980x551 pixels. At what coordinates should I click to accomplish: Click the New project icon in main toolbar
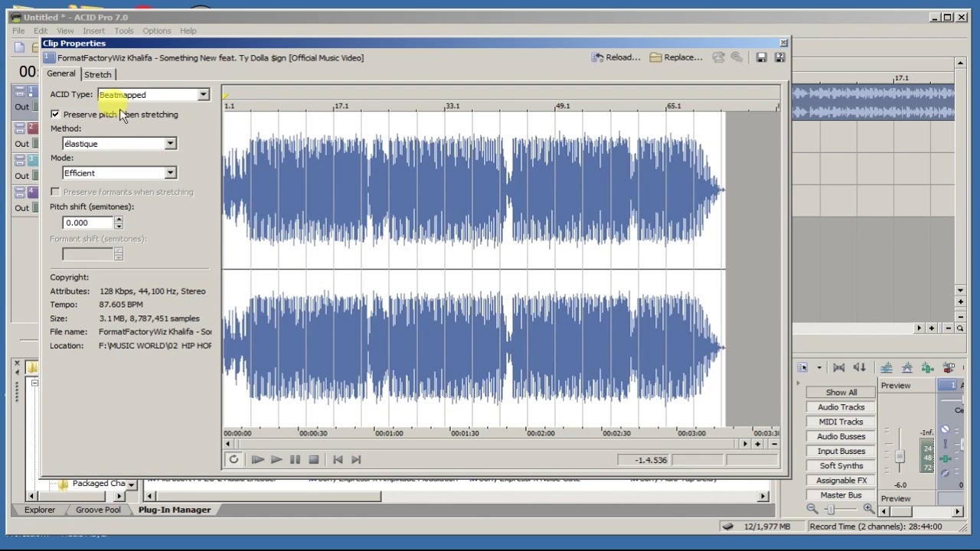pos(20,47)
